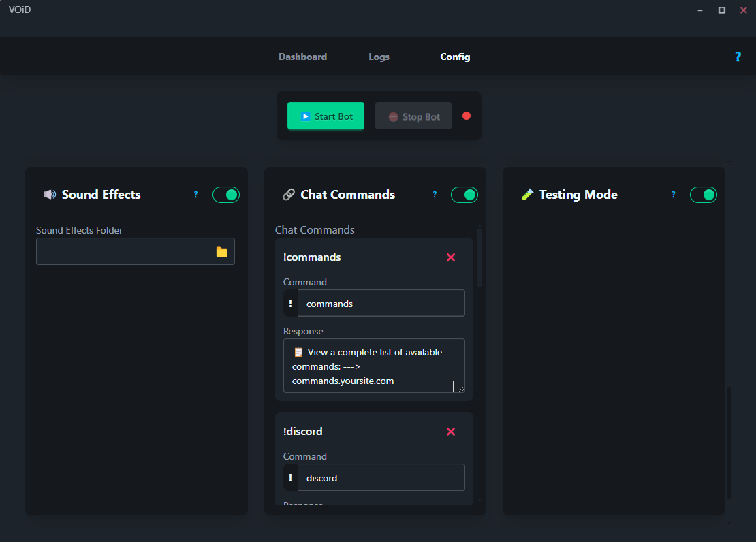756x542 pixels.
Task: Start the bot with Start Bot
Action: pos(326,116)
